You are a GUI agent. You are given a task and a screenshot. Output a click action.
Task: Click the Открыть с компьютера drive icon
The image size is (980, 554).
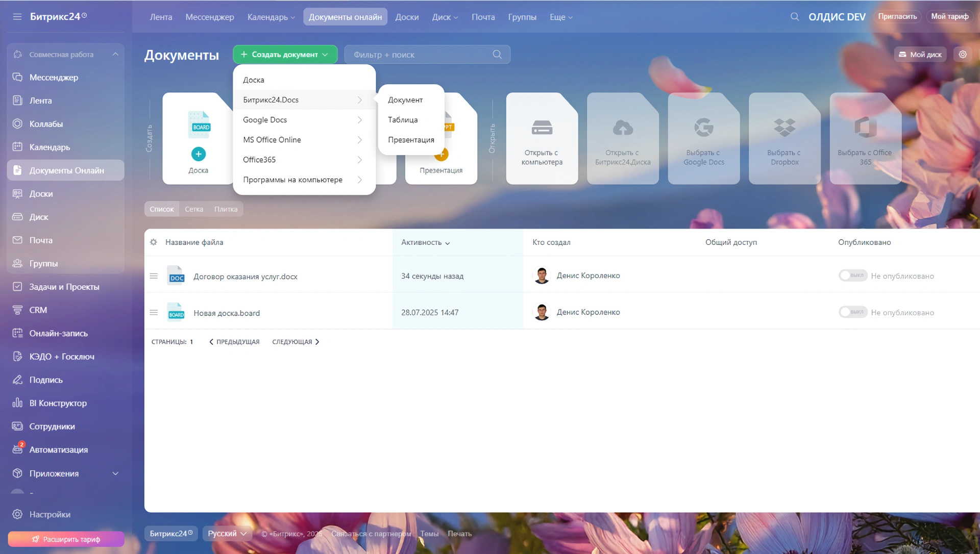542,128
